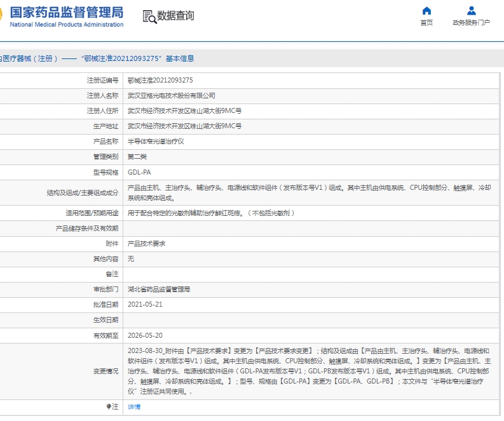
Task: Open the 政务服务门户 user icon
Action: click(471, 11)
